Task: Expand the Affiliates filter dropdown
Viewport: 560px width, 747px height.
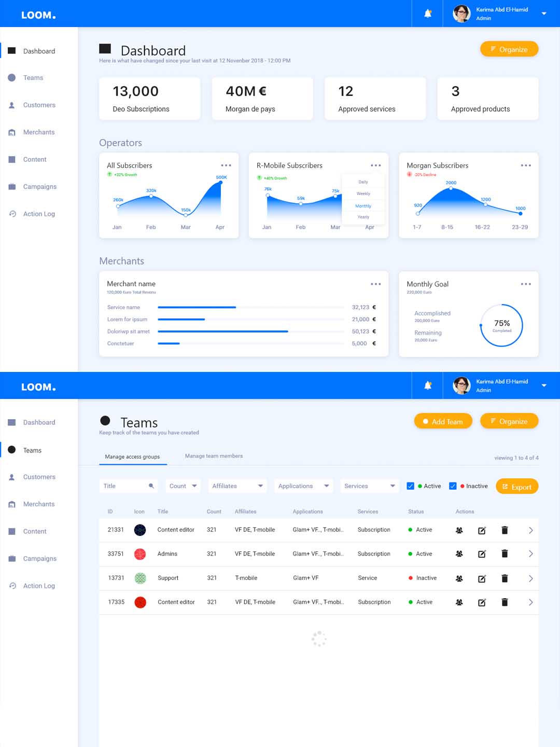Action: [x=237, y=486]
